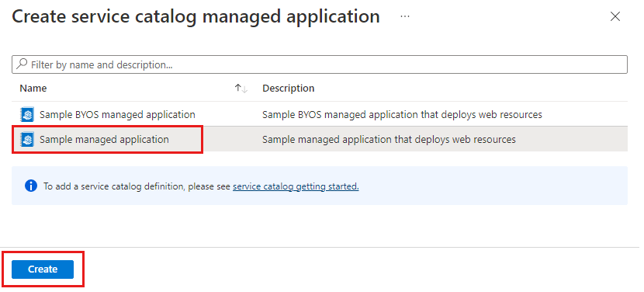Click the search magnifier icon in filter box

tap(23, 64)
